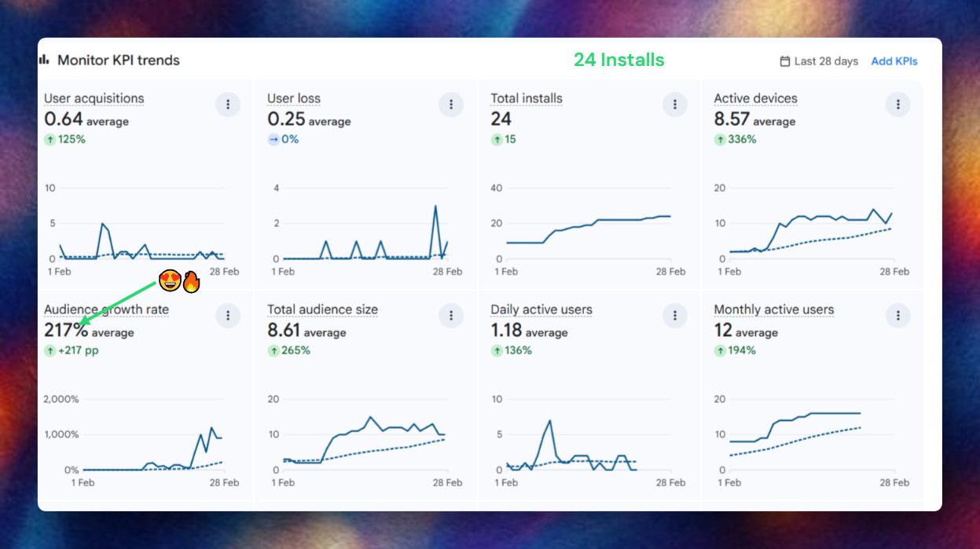
Task: Click the Total installs metric title
Action: (x=527, y=98)
